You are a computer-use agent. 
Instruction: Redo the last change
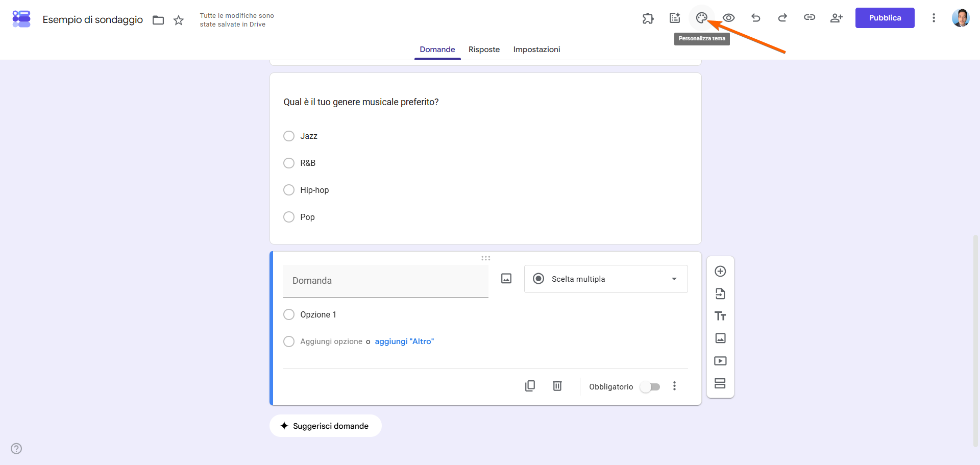click(x=782, y=18)
